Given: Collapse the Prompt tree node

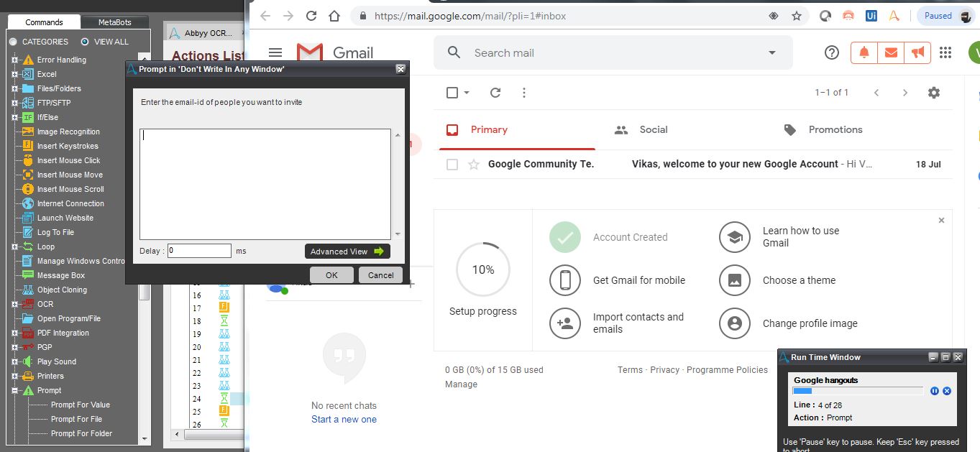Looking at the screenshot, I should point(14,390).
